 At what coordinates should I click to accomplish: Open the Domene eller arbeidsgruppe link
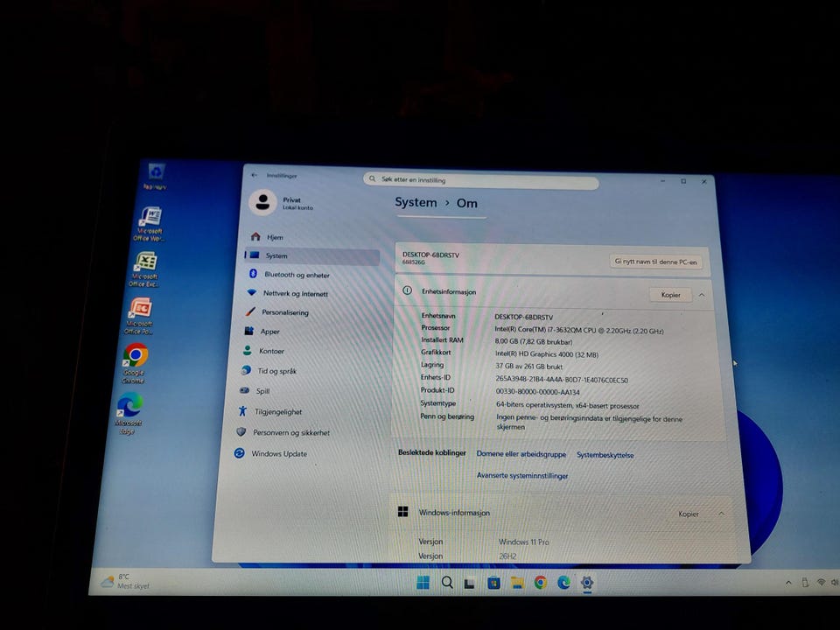(x=521, y=454)
